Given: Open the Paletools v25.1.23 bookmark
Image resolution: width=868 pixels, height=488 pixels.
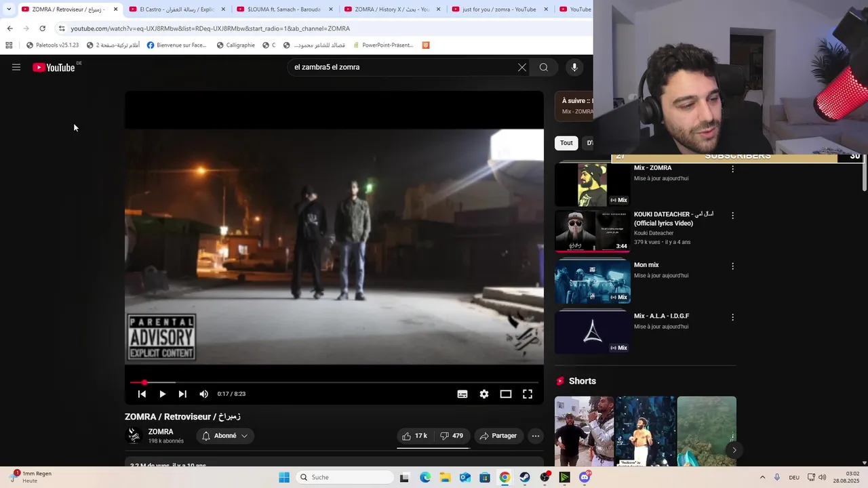Looking at the screenshot, I should point(52,45).
